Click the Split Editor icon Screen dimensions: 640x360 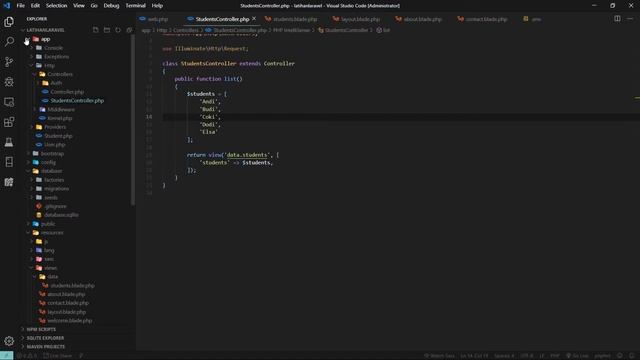[617, 19]
